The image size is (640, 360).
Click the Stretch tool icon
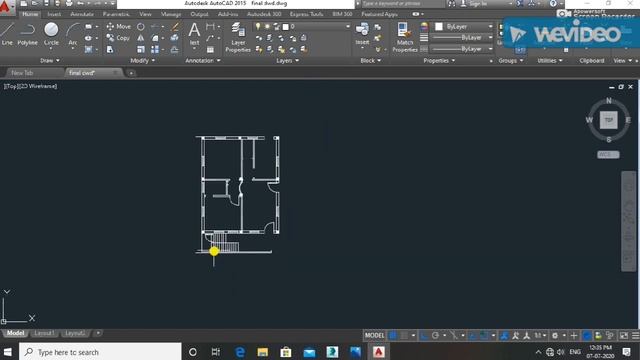pyautogui.click(x=110, y=49)
